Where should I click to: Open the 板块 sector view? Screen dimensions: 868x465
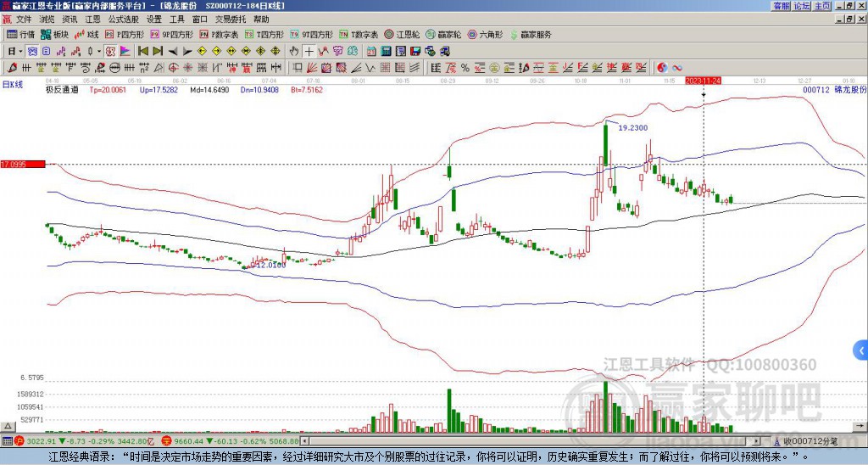(x=54, y=34)
